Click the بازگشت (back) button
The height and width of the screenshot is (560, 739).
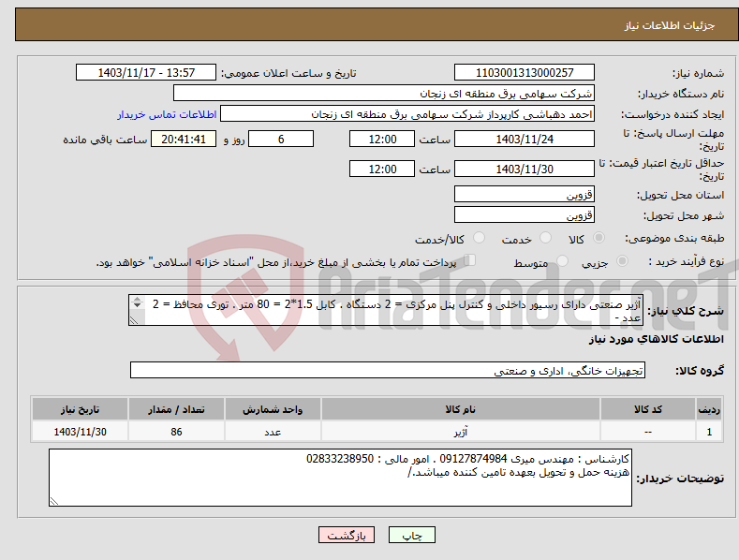(347, 535)
